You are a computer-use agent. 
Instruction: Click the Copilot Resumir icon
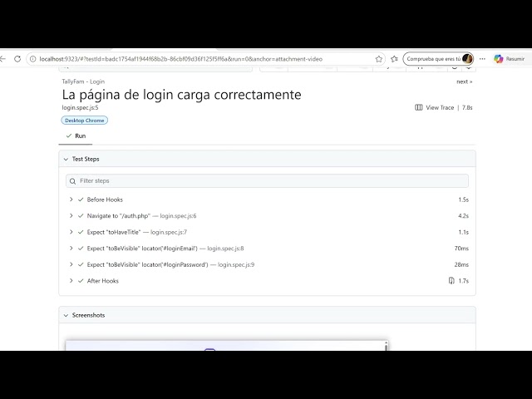[x=498, y=59]
